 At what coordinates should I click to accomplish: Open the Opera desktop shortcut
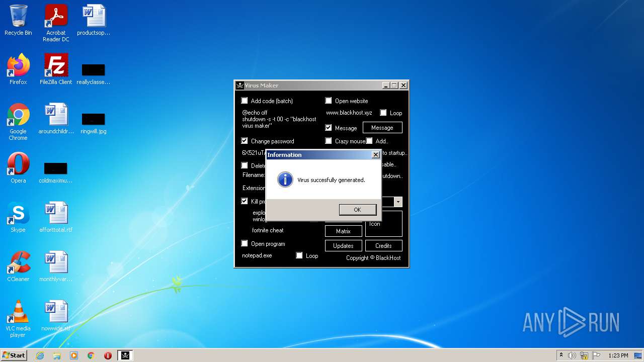[x=18, y=168]
